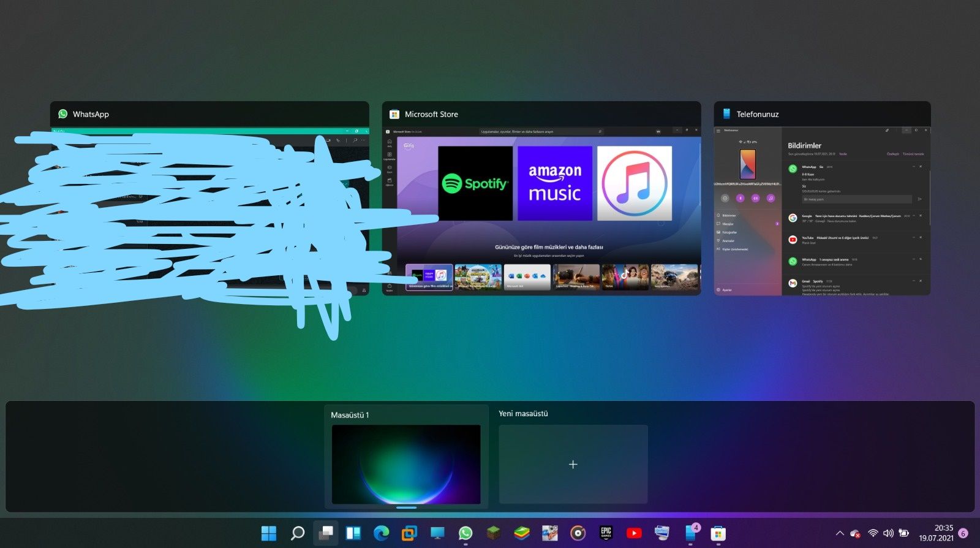Open the Windows Start menu
Screen dimensions: 980x548
[x=269, y=533]
